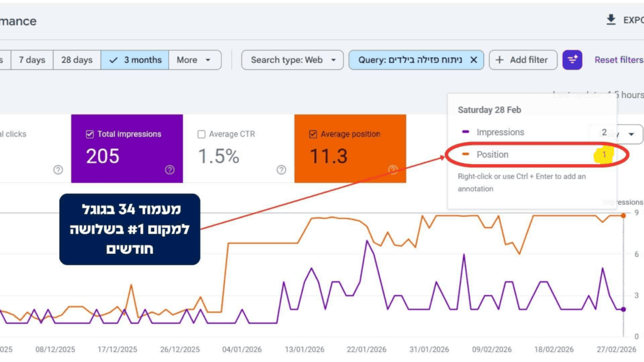The width and height of the screenshot is (644, 362).
Task: Click the Export download icon
Action: click(611, 19)
